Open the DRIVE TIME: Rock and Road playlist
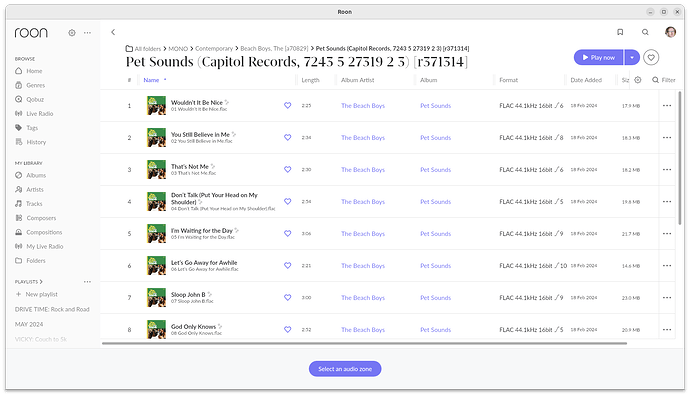690x396 pixels. click(x=52, y=309)
